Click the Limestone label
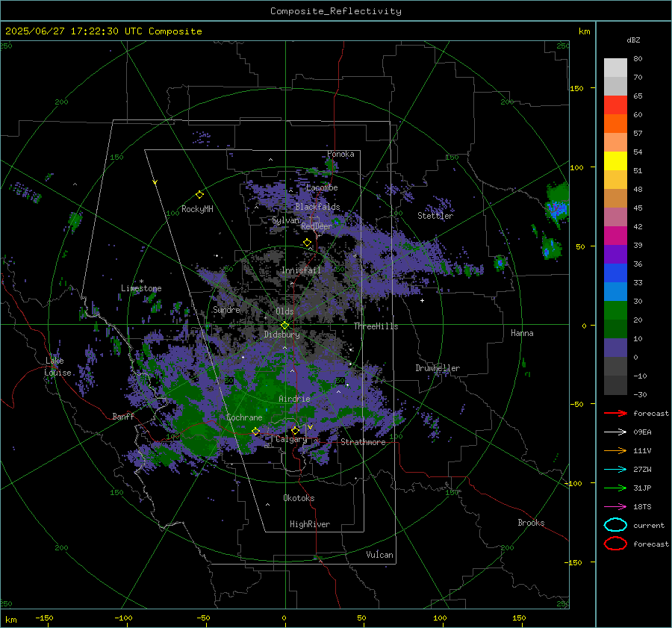 tap(141, 288)
